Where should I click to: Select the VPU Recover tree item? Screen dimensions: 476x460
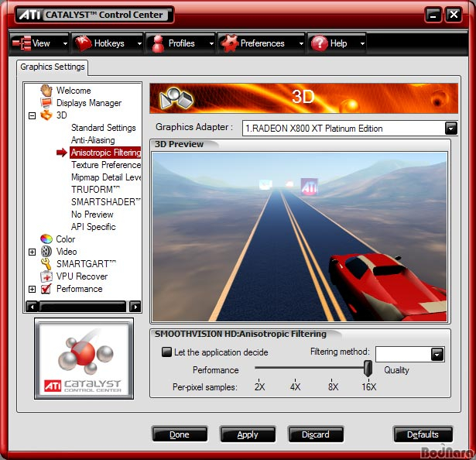tap(82, 276)
